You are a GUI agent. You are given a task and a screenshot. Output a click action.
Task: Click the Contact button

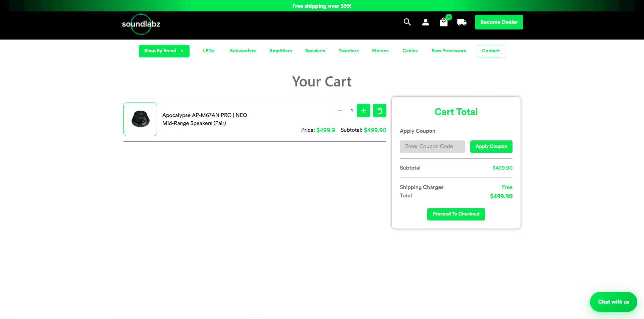[491, 51]
